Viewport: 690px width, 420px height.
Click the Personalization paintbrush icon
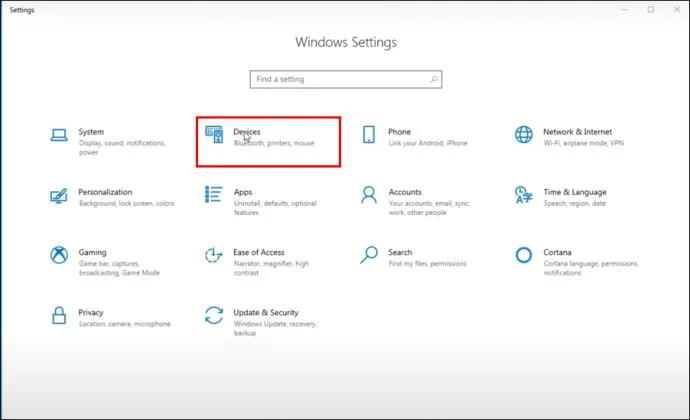coord(59,195)
